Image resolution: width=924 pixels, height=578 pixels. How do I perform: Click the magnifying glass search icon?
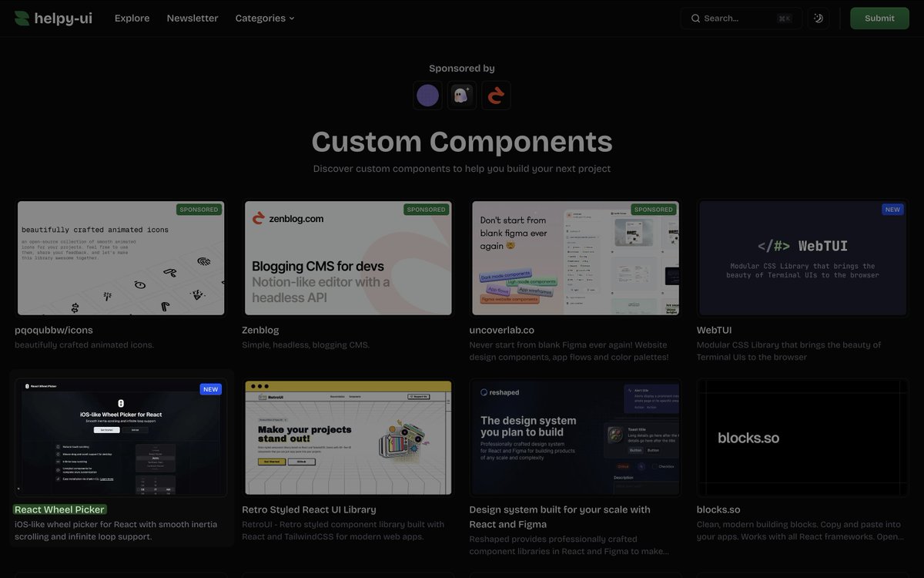695,18
